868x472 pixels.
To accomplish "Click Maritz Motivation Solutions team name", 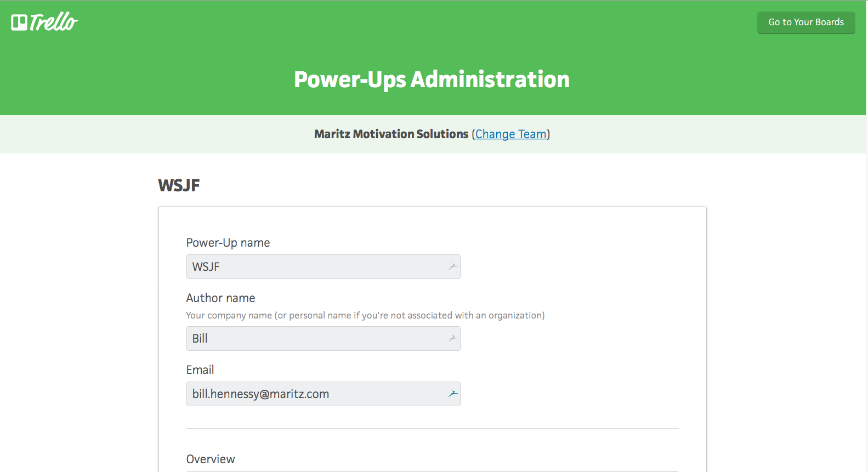I will point(391,134).
